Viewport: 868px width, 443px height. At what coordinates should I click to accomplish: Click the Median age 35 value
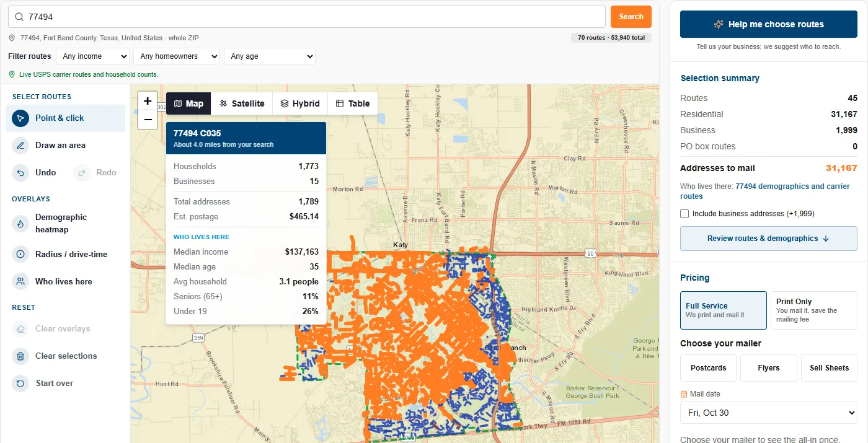tap(314, 266)
